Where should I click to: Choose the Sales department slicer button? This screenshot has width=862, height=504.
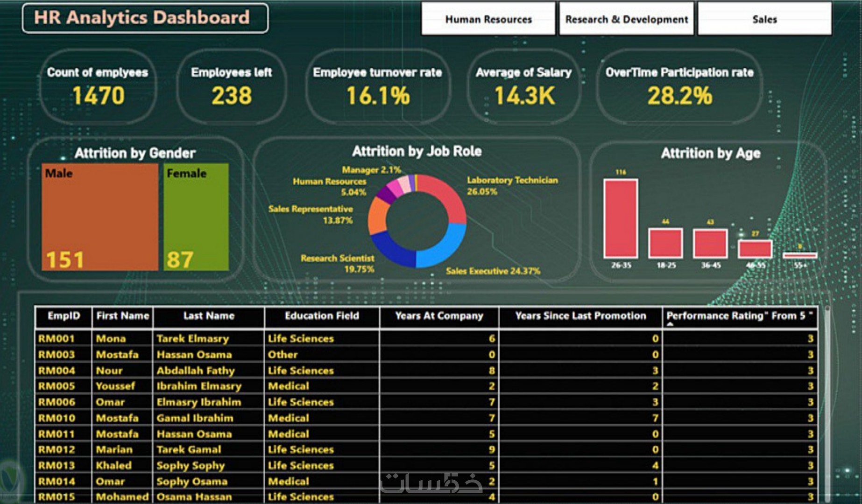(764, 19)
